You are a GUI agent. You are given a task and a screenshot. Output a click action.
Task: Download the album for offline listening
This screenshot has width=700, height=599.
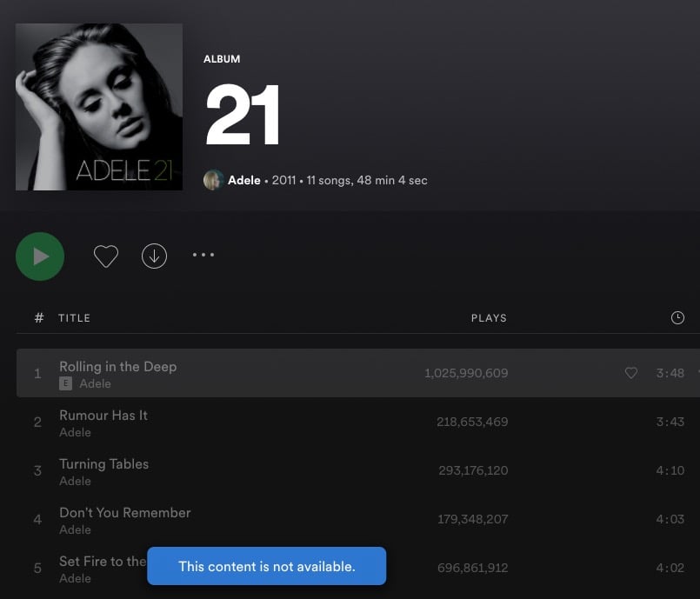click(x=154, y=256)
